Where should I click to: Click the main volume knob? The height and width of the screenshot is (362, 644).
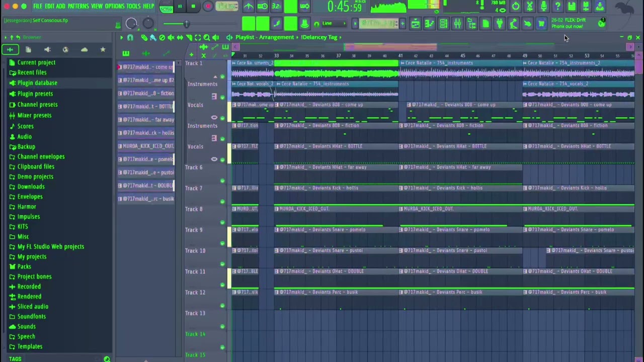(131, 24)
